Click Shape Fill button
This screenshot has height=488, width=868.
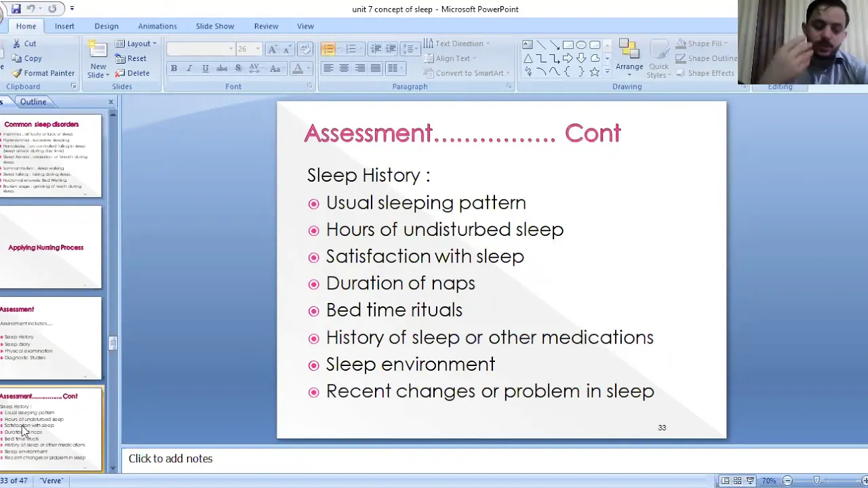[x=702, y=43]
